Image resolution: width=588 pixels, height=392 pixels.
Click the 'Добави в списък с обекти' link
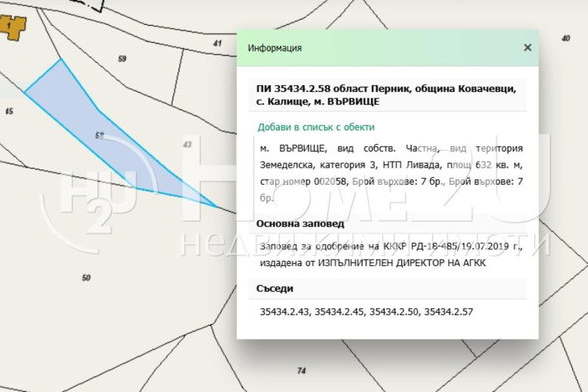[316, 127]
